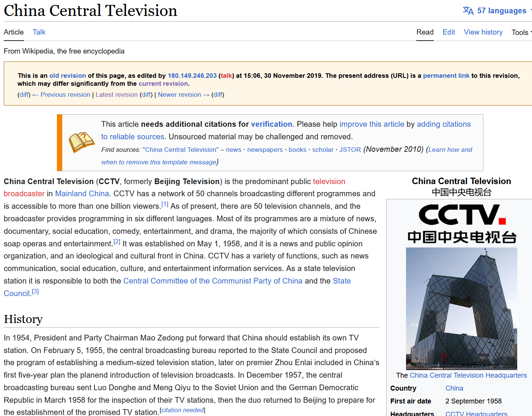
Task: Open the Newer revision link
Action: point(179,95)
